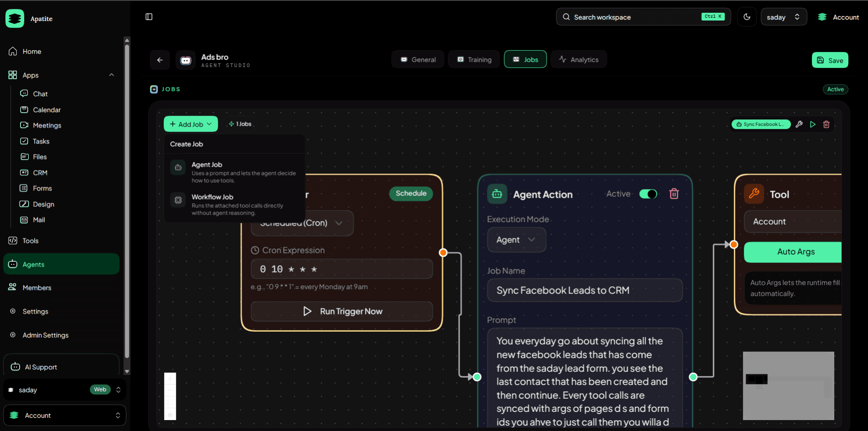Edit the Cron Expression field
This screenshot has height=431, width=868.
[342, 269]
